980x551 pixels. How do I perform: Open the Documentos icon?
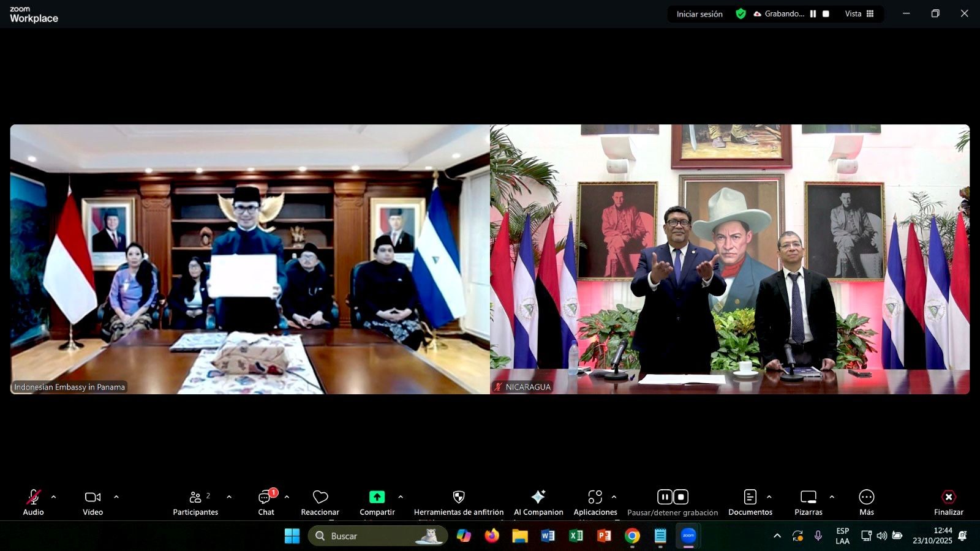pyautogui.click(x=750, y=497)
